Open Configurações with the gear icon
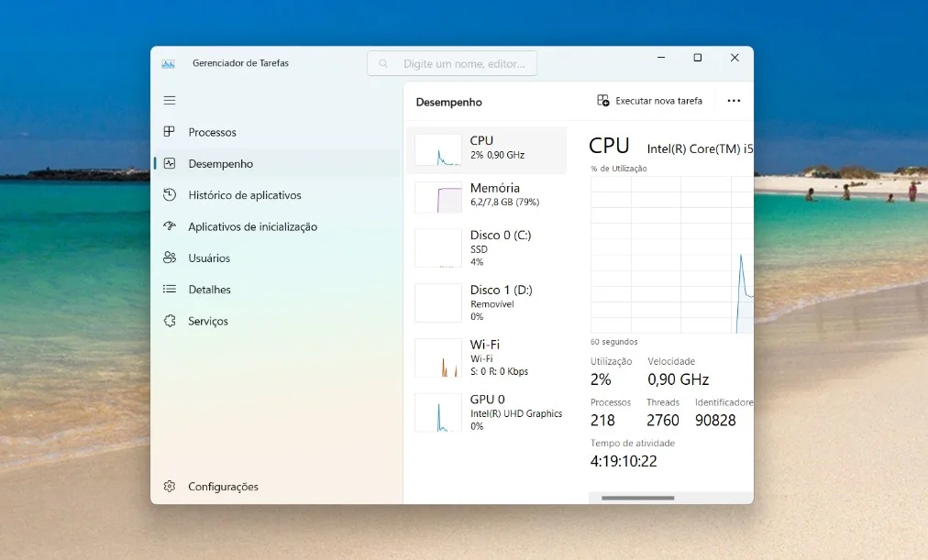The width and height of the screenshot is (928, 560). pyautogui.click(x=170, y=487)
